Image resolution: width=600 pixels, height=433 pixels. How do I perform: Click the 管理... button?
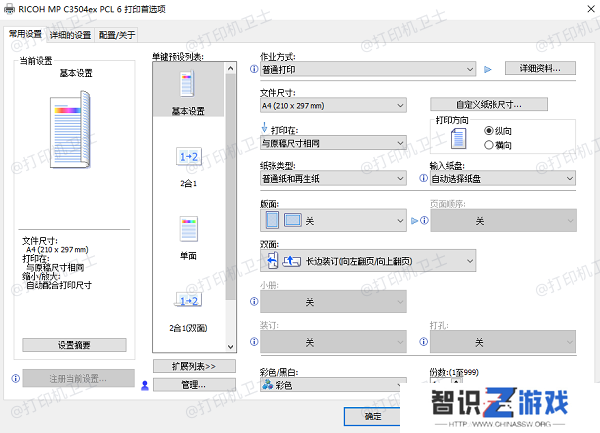[194, 385]
